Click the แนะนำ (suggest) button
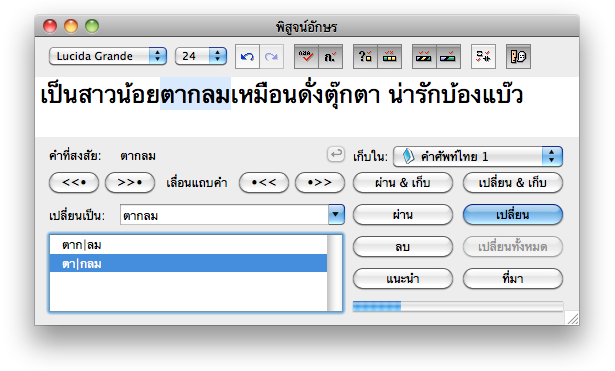The width and height of the screenshot is (615, 371). click(x=403, y=279)
